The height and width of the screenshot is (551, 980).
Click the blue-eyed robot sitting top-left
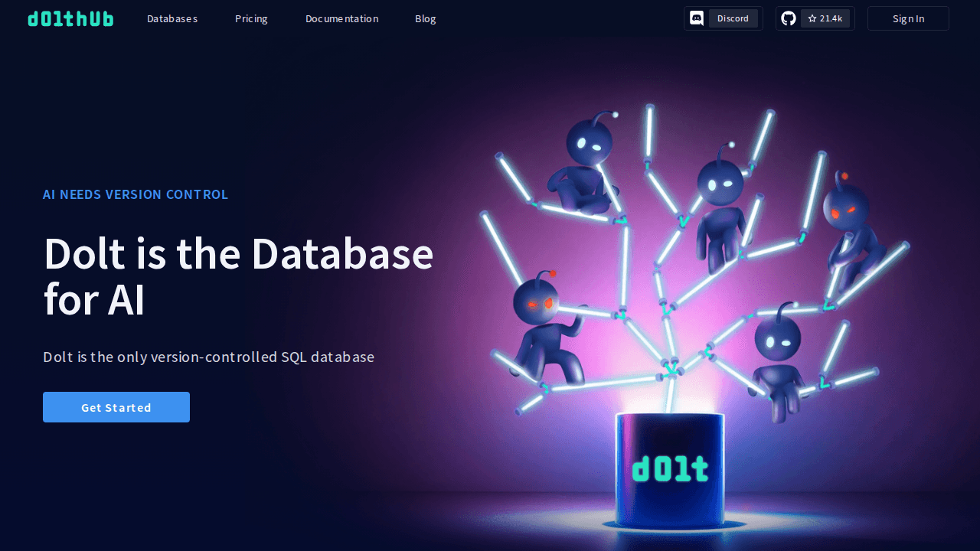[584, 165]
